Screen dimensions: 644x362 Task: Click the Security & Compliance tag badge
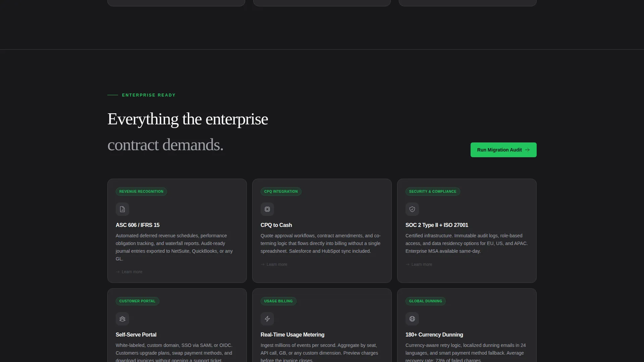[433, 191]
